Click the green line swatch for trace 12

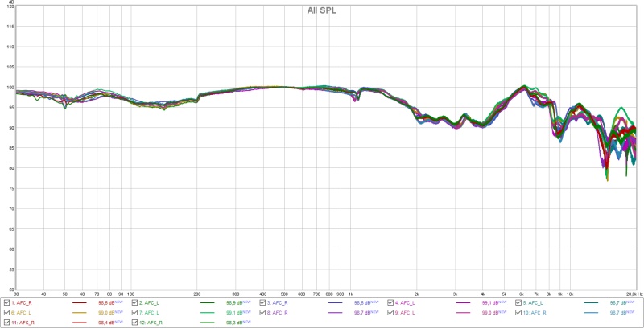206,322
